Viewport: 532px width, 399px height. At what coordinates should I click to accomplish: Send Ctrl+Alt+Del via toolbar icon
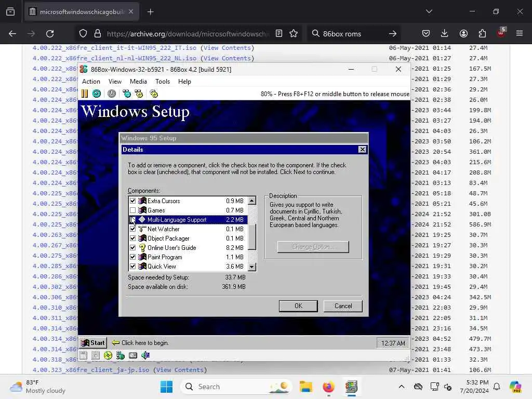coord(127,94)
